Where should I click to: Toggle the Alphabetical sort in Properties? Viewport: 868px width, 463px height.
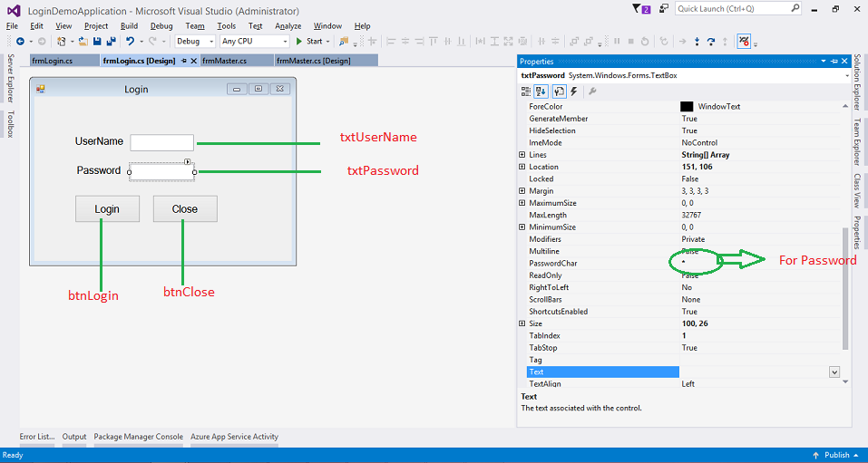click(x=541, y=92)
